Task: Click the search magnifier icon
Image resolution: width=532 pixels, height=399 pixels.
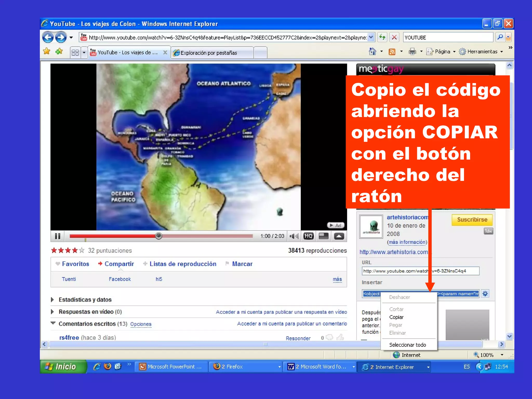Action: [500, 37]
